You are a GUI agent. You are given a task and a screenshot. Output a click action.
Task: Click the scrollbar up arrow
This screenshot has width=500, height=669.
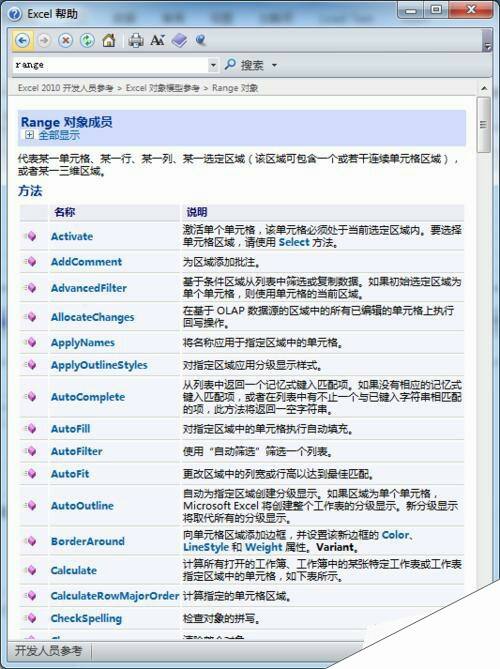[484, 88]
